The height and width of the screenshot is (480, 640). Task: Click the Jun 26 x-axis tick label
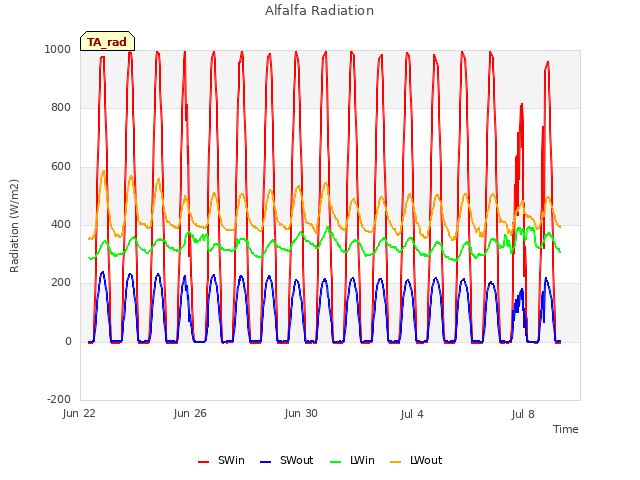point(190,413)
